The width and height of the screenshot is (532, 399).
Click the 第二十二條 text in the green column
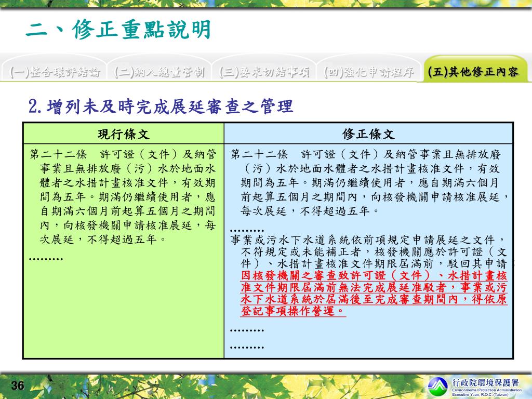58,154
